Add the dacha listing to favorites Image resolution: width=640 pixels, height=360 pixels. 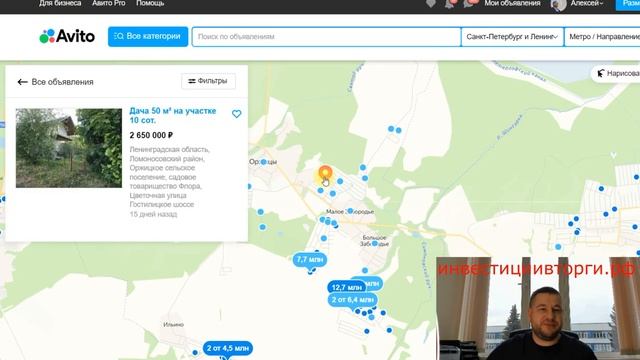click(x=236, y=114)
